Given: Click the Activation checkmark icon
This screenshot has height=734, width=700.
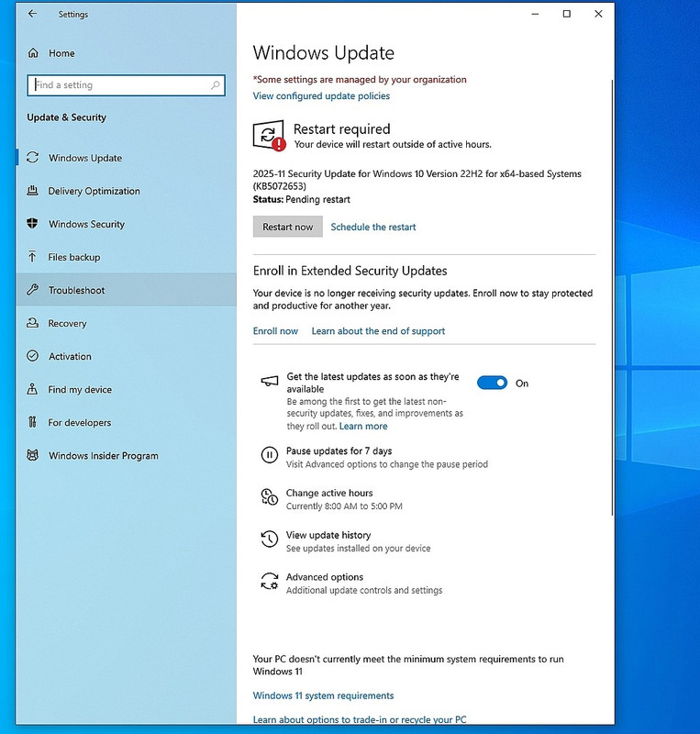Looking at the screenshot, I should [32, 356].
